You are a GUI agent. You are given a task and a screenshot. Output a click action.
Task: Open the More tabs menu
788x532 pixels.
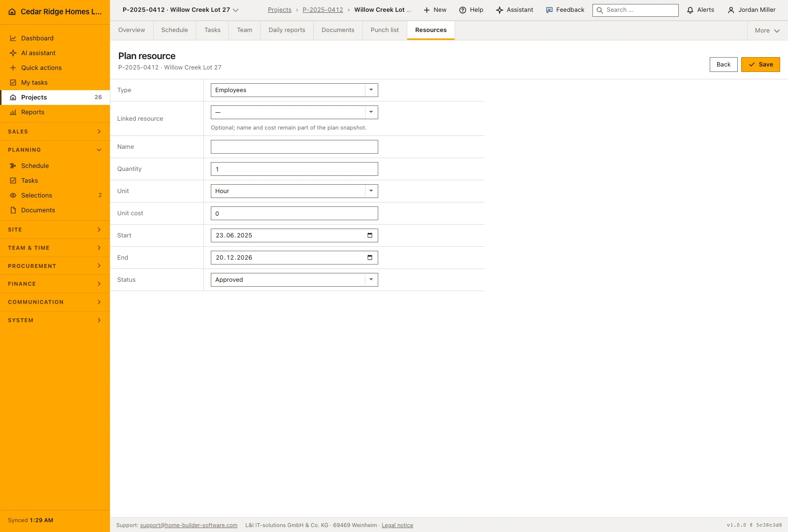tap(767, 31)
